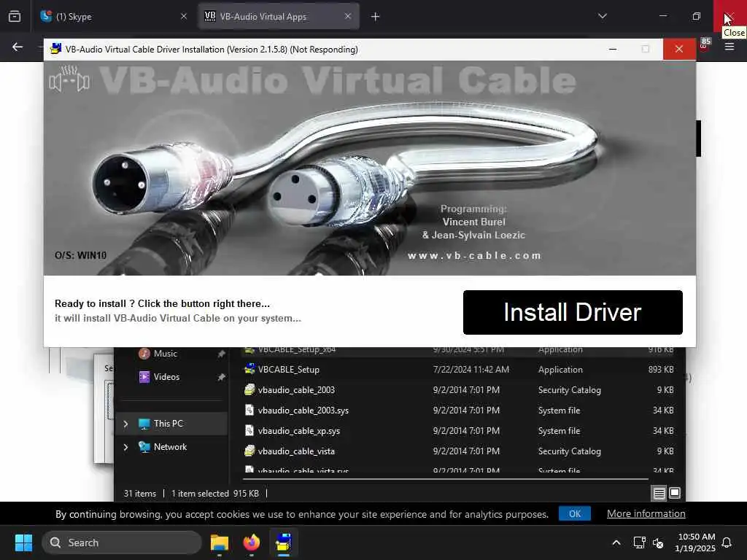
Task: Click the vbaudio_cable_xp.sys file icon
Action: click(249, 430)
